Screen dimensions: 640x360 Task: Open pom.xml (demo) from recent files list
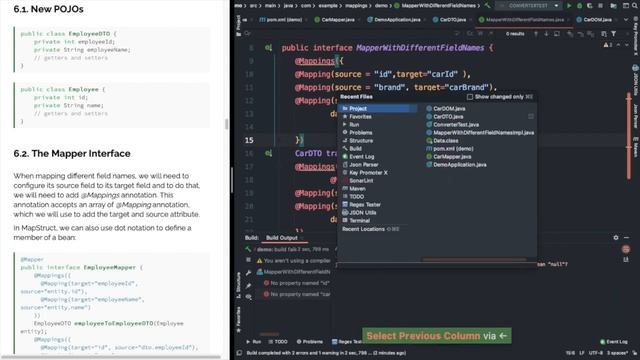pyautogui.click(x=449, y=149)
